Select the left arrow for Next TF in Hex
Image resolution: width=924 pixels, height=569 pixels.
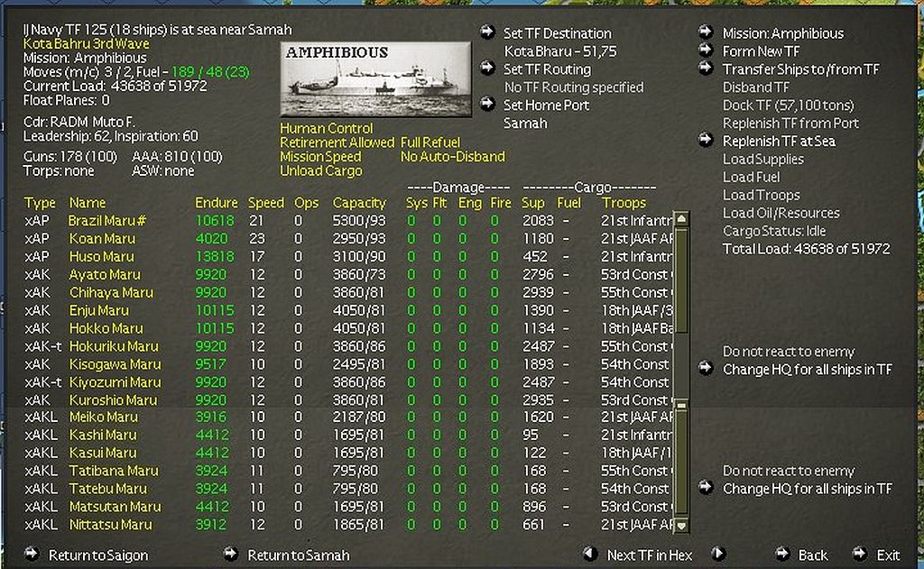(588, 555)
